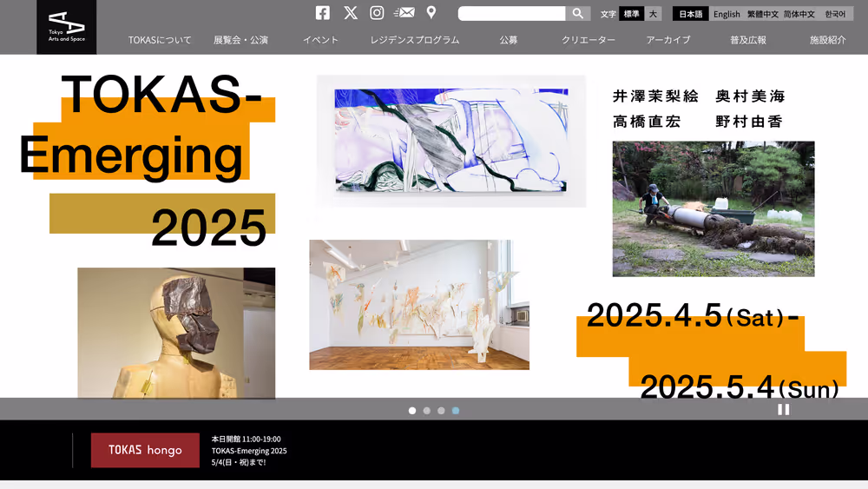Click artist name 奥村美海

tap(750, 96)
